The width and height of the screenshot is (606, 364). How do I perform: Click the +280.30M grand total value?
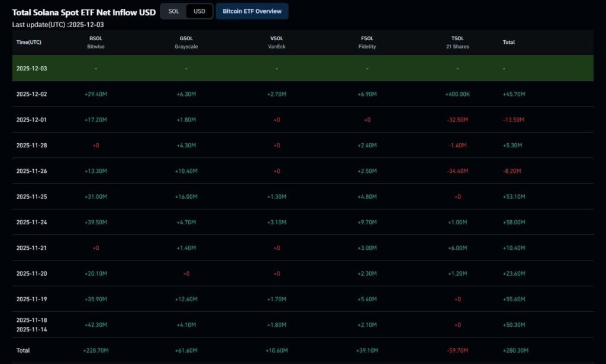pyautogui.click(x=514, y=350)
